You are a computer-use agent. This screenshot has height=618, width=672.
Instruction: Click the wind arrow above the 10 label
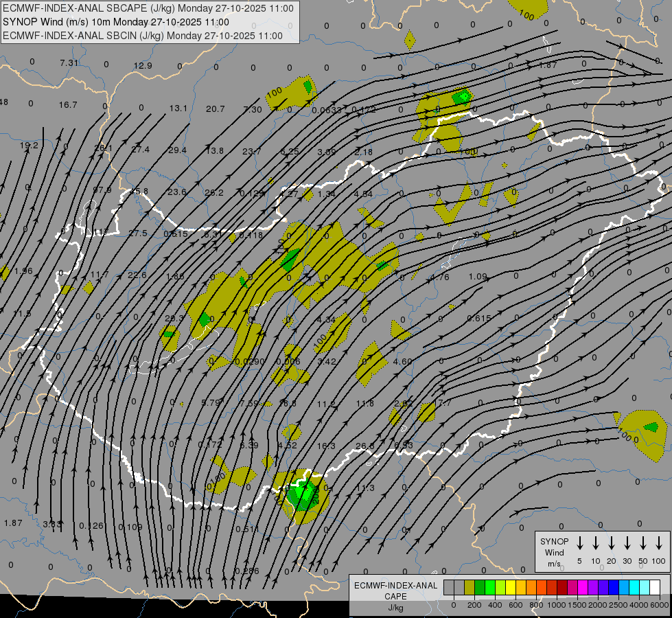[595, 543]
